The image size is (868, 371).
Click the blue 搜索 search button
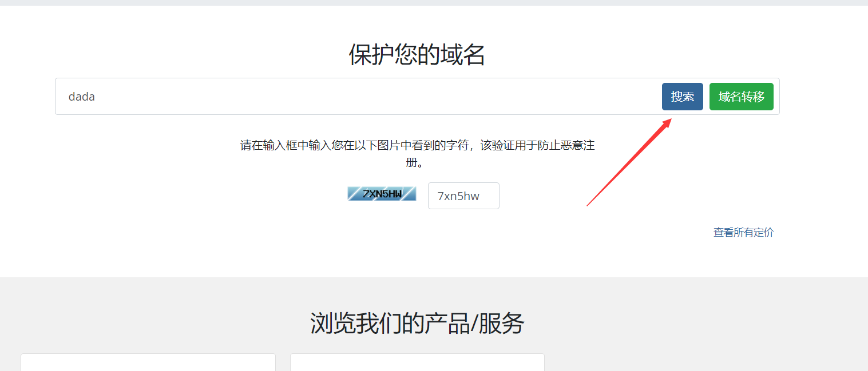click(682, 97)
